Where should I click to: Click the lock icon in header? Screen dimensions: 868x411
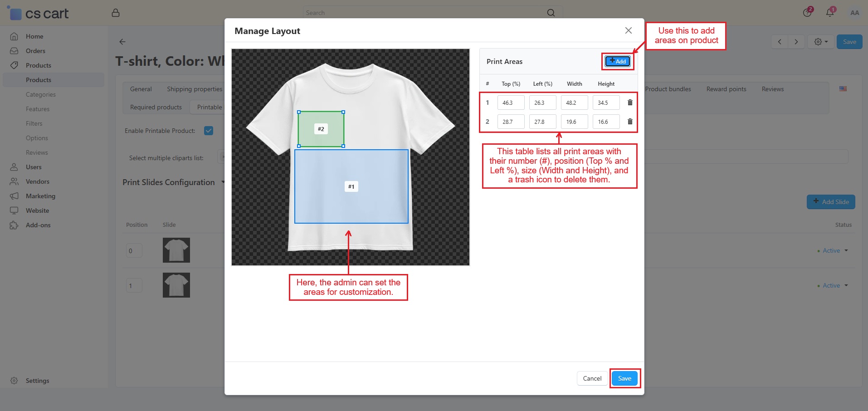click(116, 13)
